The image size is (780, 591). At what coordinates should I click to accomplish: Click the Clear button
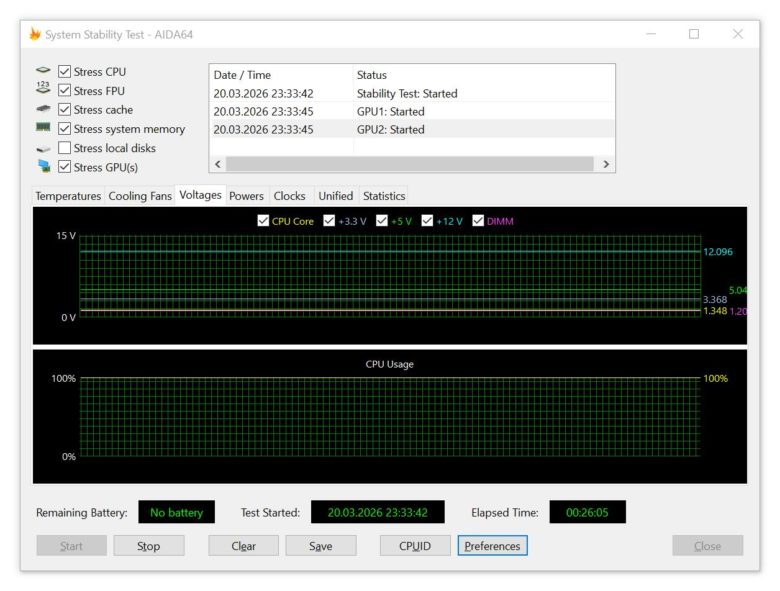pos(243,546)
